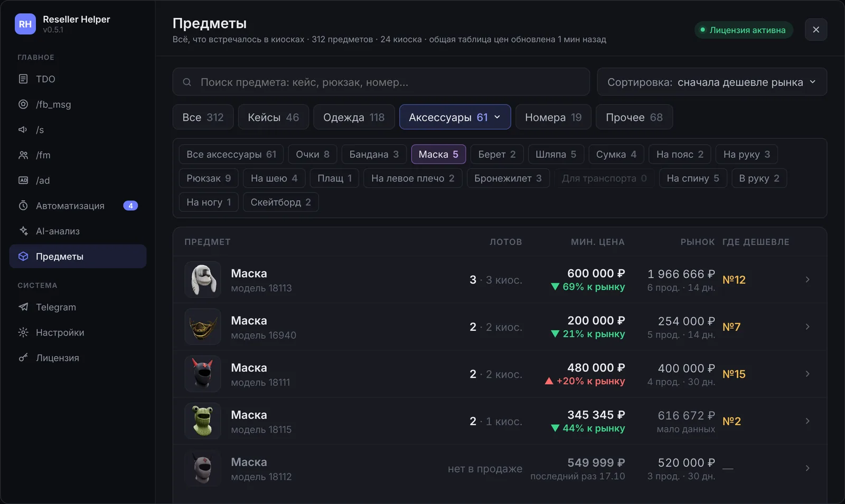
Task: Open the Сортировка dropdown
Action: coord(712,82)
